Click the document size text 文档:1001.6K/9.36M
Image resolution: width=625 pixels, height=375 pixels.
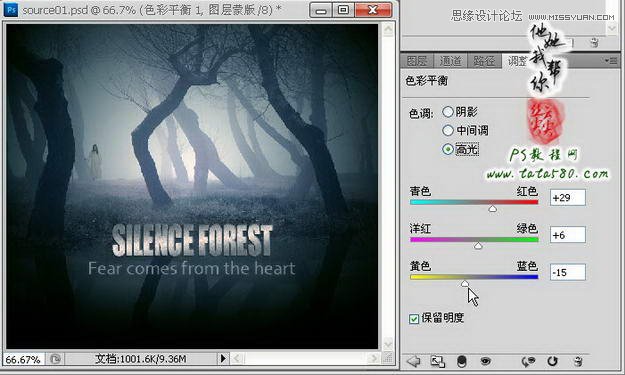tap(140, 359)
